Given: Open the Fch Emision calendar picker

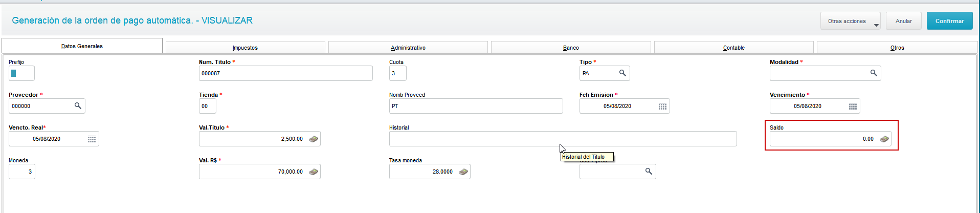Looking at the screenshot, I should tap(662, 106).
